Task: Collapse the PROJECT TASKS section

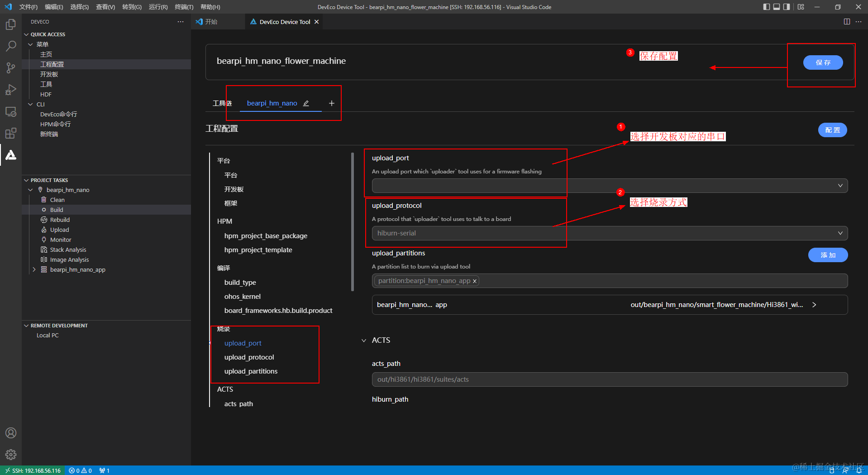Action: click(26, 180)
